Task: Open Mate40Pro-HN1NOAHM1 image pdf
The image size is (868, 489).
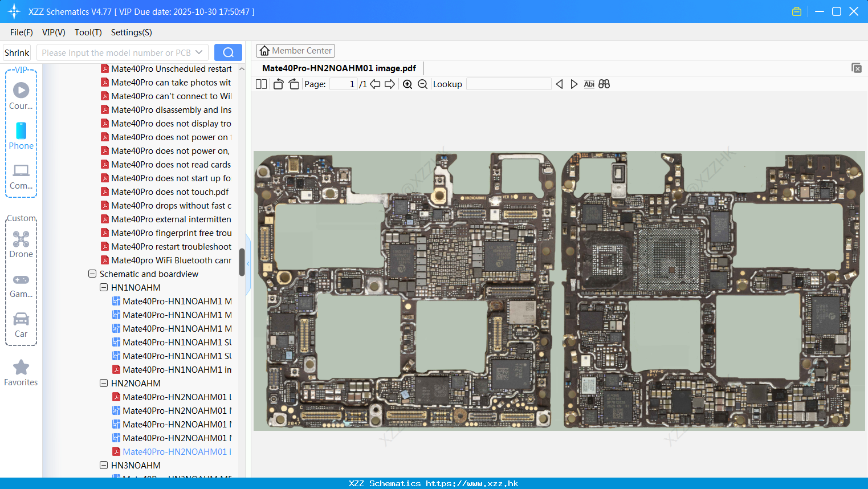Action: pyautogui.click(x=172, y=369)
